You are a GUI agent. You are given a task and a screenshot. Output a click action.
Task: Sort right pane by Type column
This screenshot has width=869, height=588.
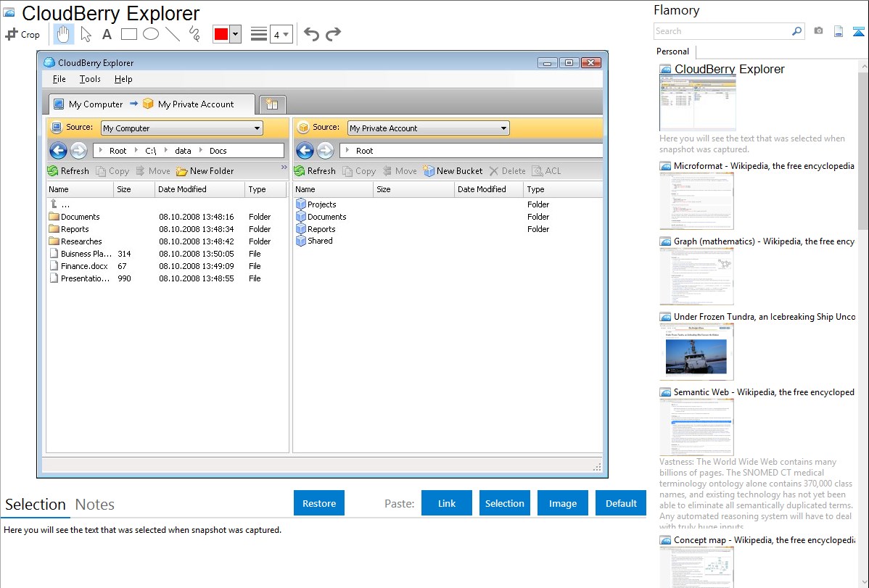click(562, 189)
